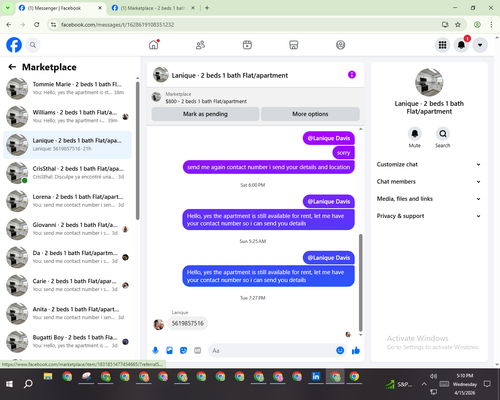Click the More options button
Viewport: 500px width, 400px height.
coord(310,114)
